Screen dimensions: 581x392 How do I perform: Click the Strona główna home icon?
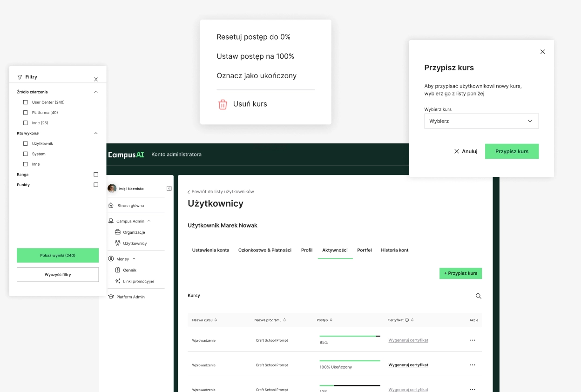111,205
